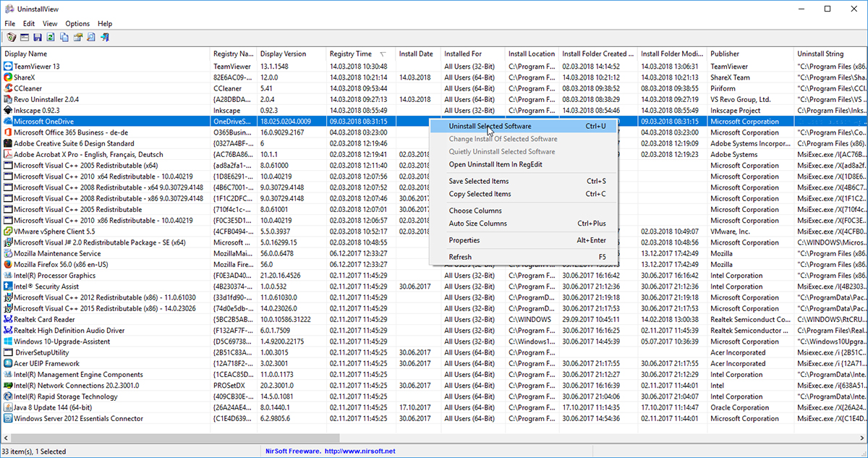The height and width of the screenshot is (458, 868).
Task: Click the Properties toolbar icon
Action: [x=77, y=37]
